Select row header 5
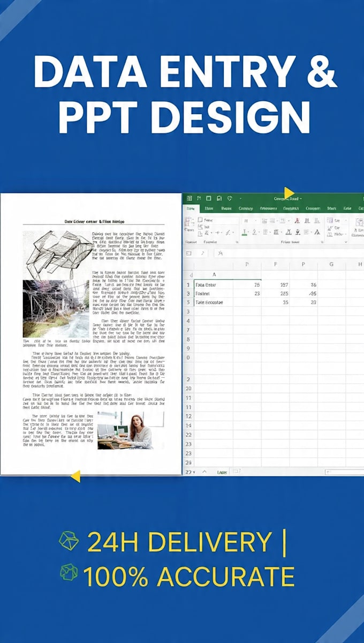 click(188, 302)
